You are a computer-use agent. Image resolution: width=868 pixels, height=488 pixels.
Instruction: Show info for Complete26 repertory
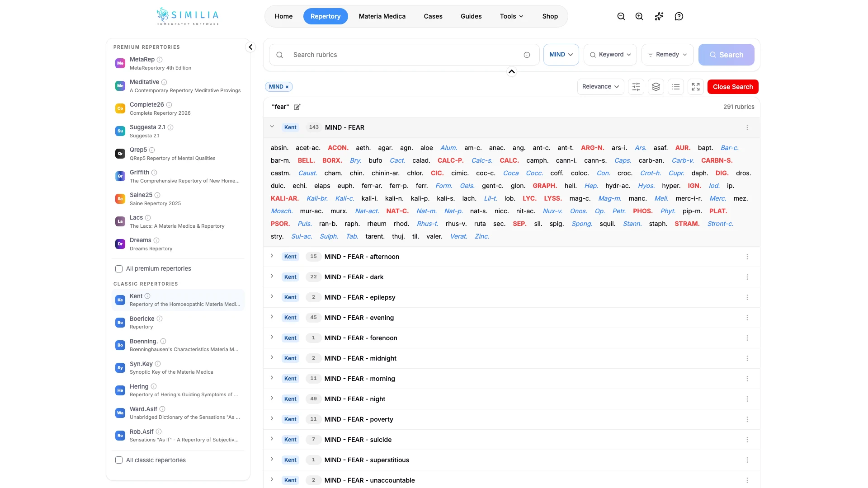point(169,105)
